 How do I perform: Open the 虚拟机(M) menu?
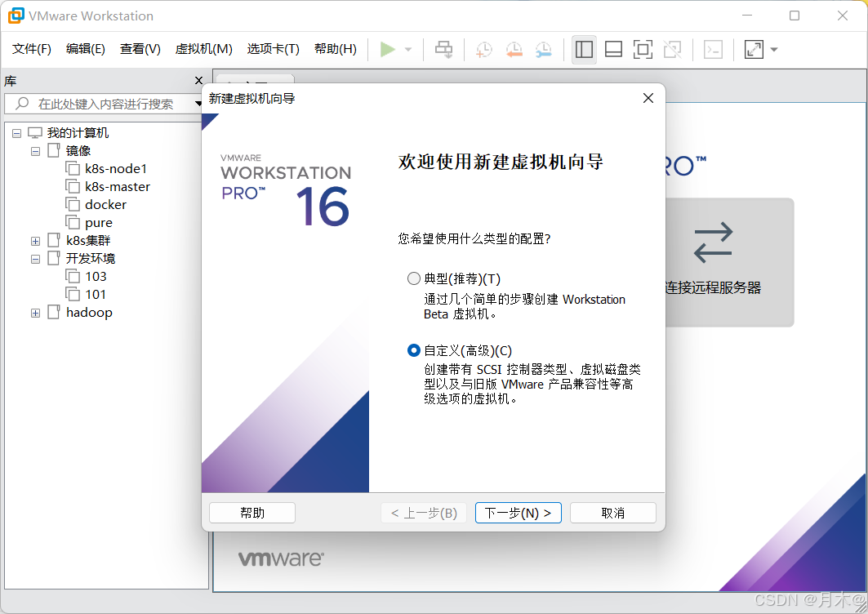coord(203,49)
